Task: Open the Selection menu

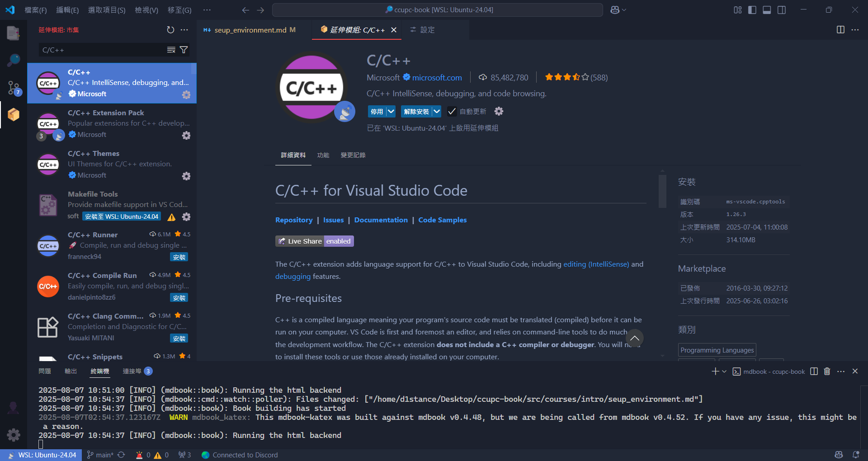Action: (x=107, y=10)
